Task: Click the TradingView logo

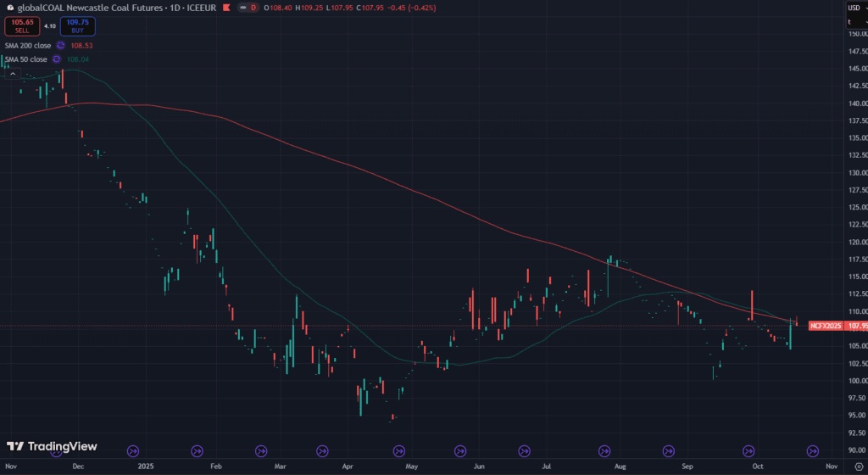Action: click(52, 446)
